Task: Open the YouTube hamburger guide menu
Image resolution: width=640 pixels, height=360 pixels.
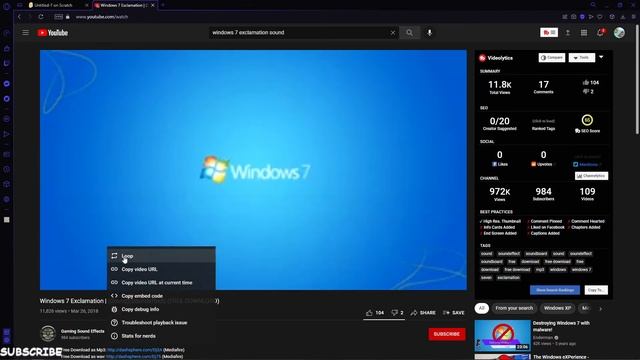Action: click(x=25, y=33)
